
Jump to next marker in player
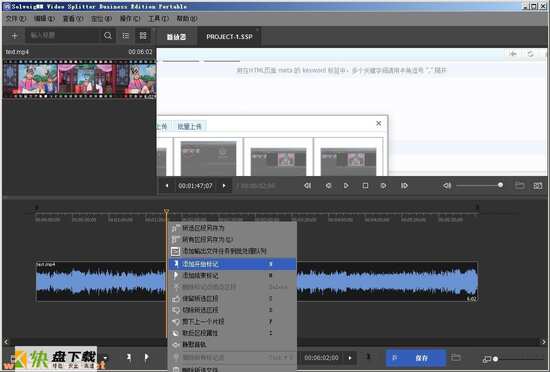[404, 186]
